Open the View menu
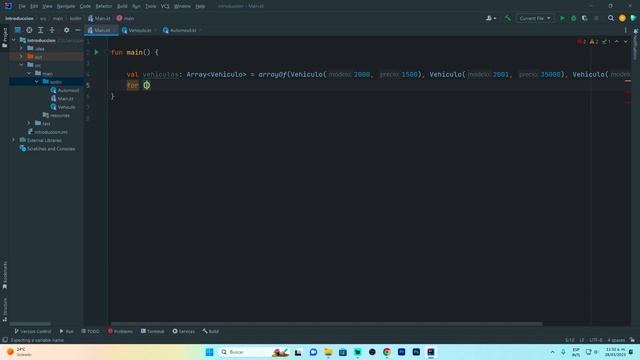 coord(47,6)
